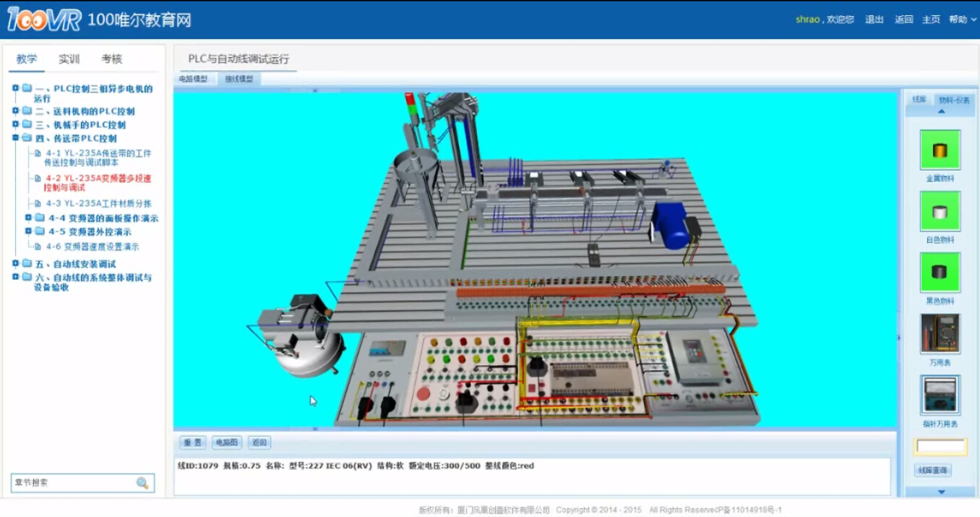Click the 章节搜索 search input field
Viewport: 980px width, 517px height.
(x=72, y=483)
